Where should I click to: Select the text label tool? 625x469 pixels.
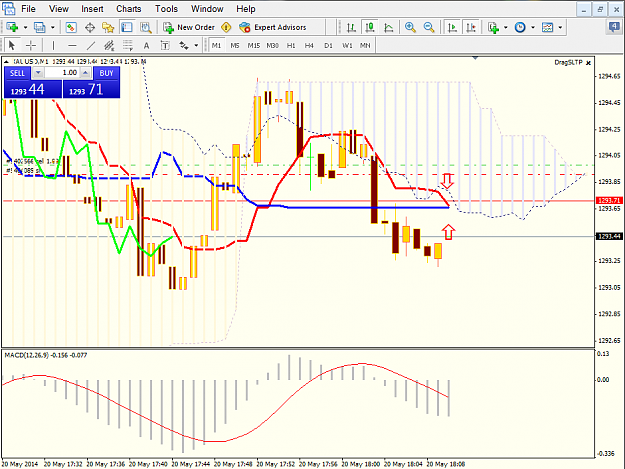(x=165, y=45)
